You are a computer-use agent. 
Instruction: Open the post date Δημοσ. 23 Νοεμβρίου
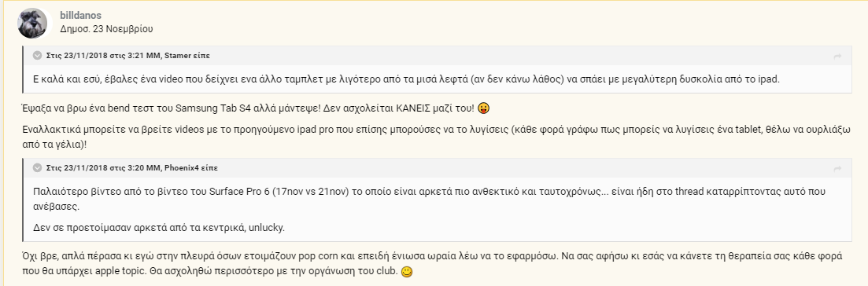pyautogui.click(x=106, y=29)
